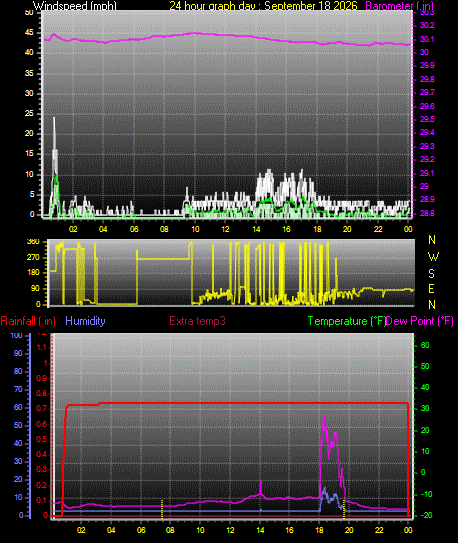Image resolution: width=458 pixels, height=543 pixels.
Task: Click the S compass direction letter
Action: coord(431,274)
